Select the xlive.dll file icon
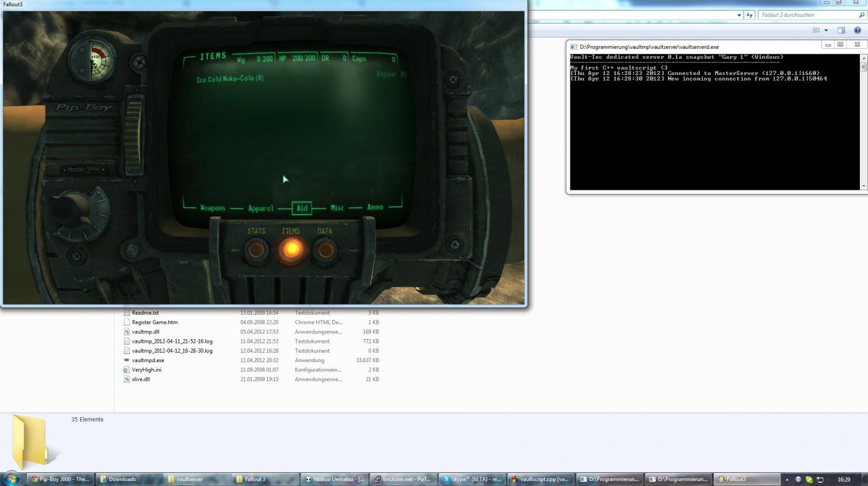Viewport: 868px width, 486px height. click(x=127, y=379)
